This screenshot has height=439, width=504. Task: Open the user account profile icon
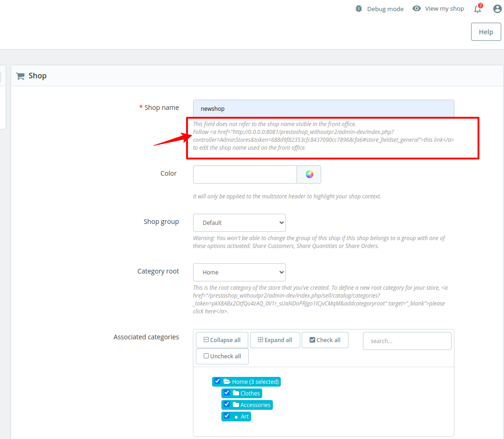[x=497, y=8]
